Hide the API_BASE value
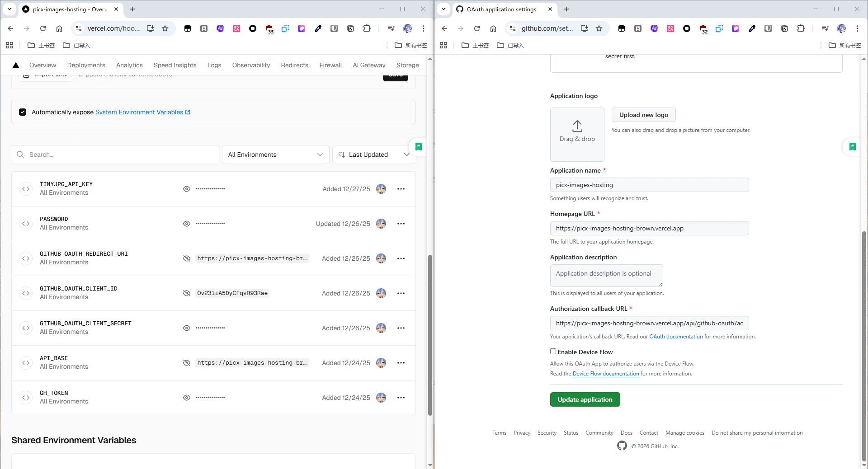The width and height of the screenshot is (868, 469). [186, 363]
